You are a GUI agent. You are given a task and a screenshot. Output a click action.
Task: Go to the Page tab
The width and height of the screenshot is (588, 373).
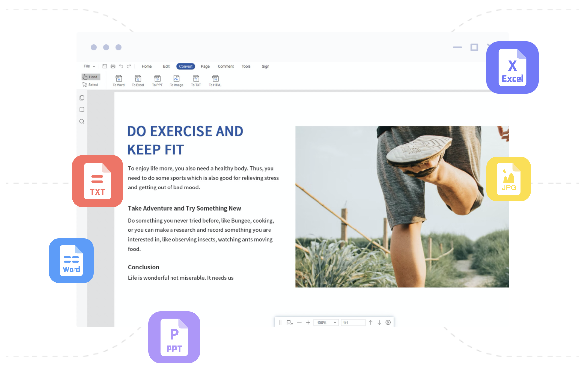coord(205,66)
